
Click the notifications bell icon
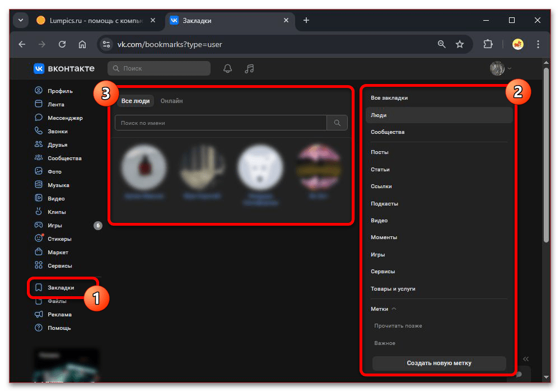click(x=227, y=68)
